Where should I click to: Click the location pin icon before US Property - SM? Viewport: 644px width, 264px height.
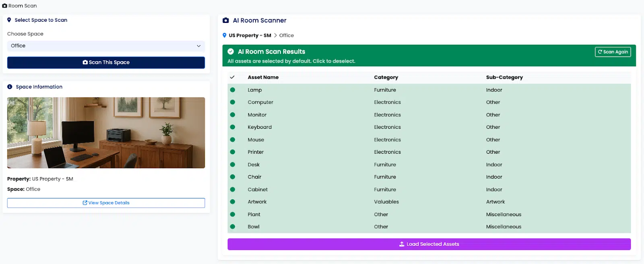(x=225, y=35)
